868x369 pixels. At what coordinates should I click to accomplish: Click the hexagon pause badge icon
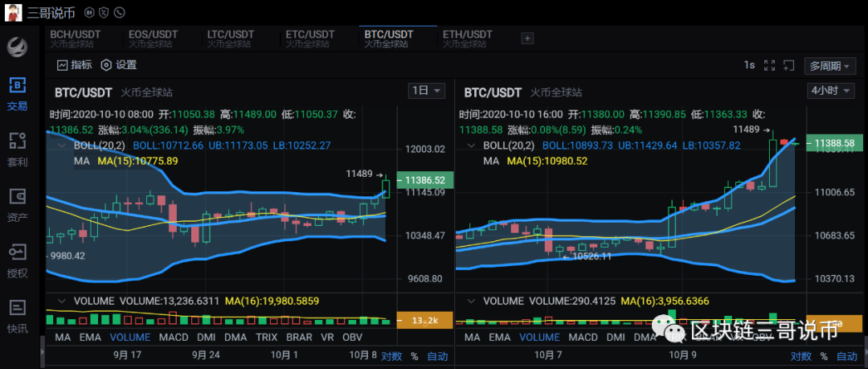[x=89, y=12]
